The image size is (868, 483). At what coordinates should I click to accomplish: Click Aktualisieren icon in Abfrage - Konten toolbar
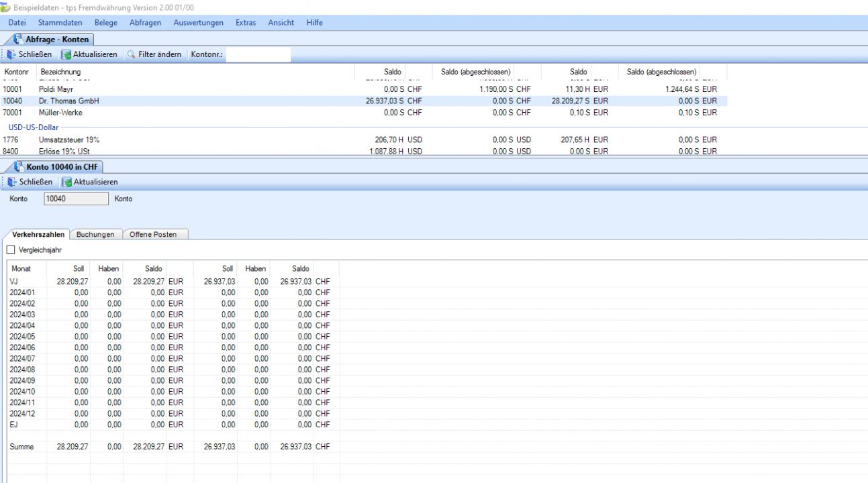point(66,54)
